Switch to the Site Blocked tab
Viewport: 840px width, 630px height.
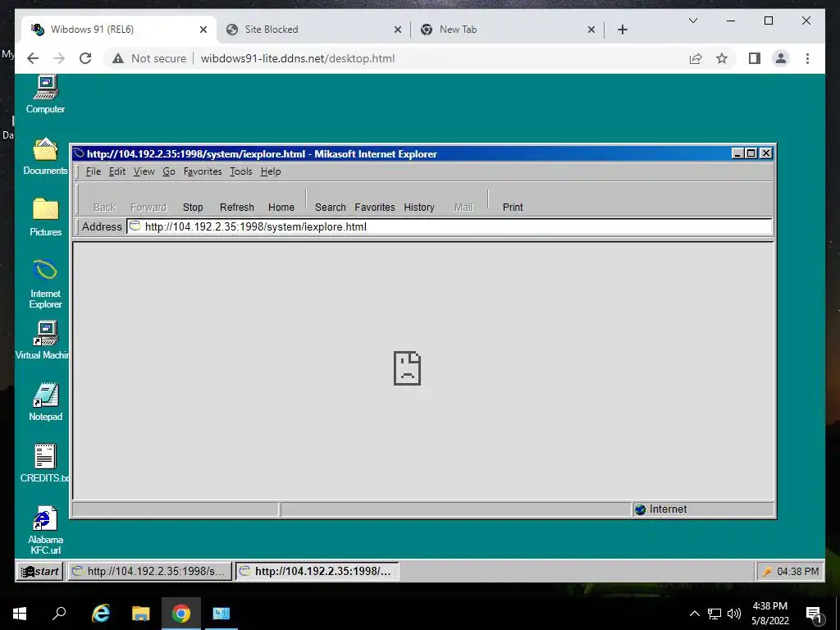[x=313, y=30]
